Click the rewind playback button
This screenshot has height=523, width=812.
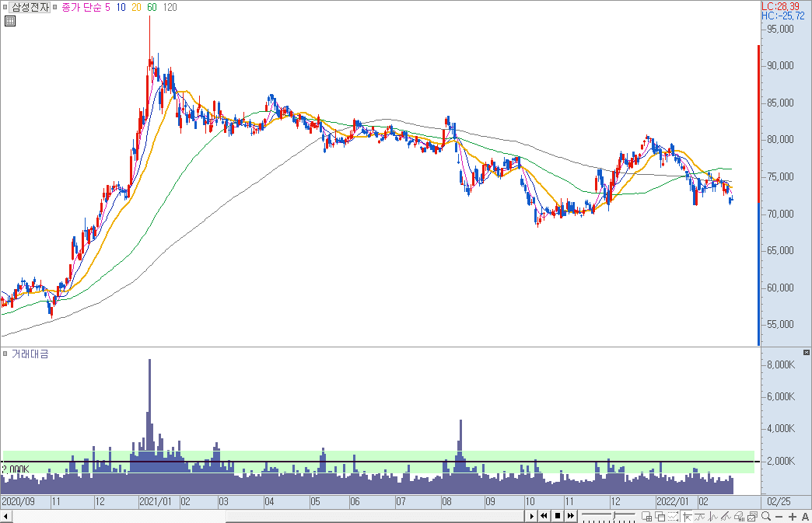544,516
